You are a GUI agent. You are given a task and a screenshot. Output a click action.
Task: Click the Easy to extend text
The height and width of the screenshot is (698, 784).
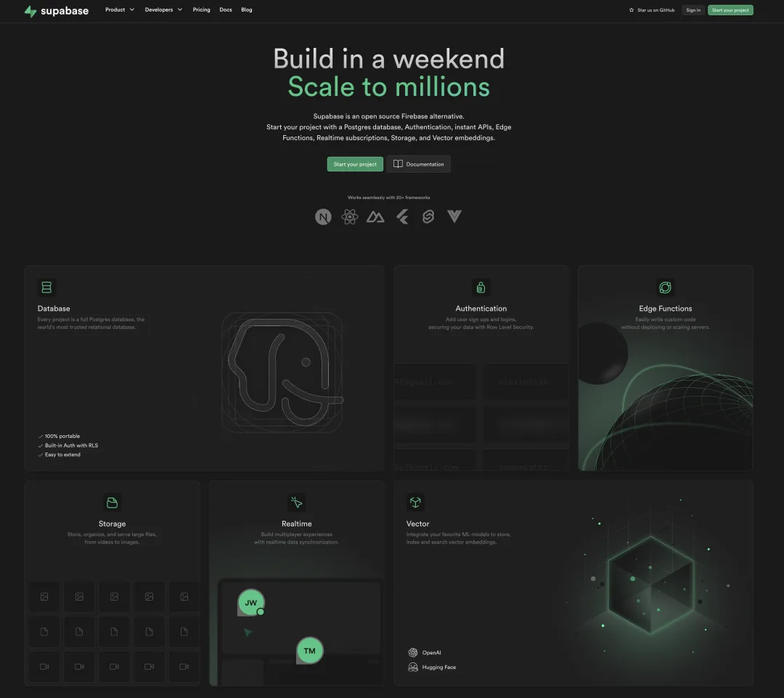(62, 455)
